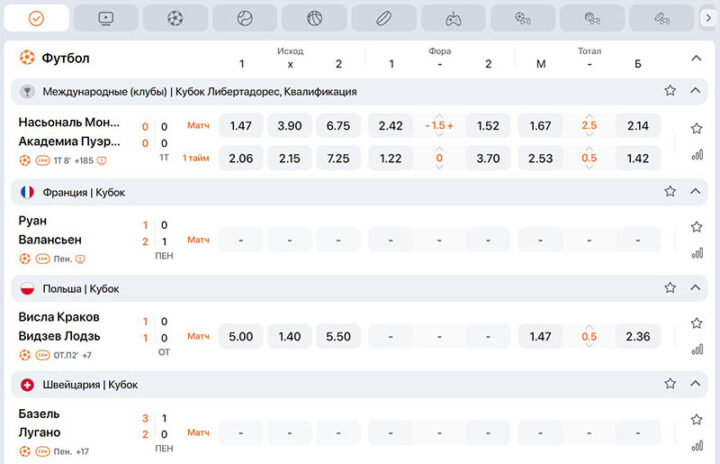
Task: Pick draw odds 1.40 for Висла Краков
Action: coord(289,337)
